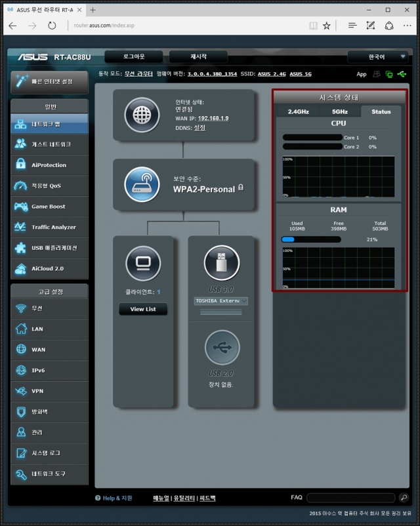The width and height of the screenshot is (420, 526).
Task: Open the guest network (게스트 네트워크) sidebar item
Action: pos(49,144)
